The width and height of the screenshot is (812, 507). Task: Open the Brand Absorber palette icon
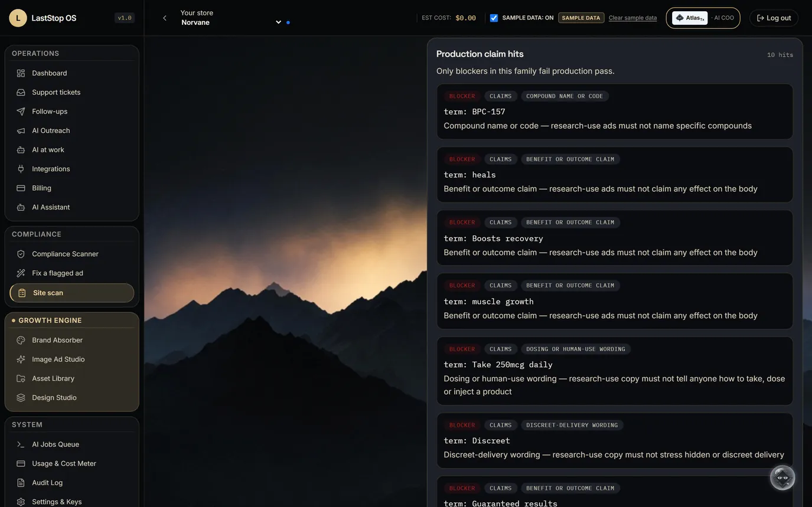tap(21, 340)
